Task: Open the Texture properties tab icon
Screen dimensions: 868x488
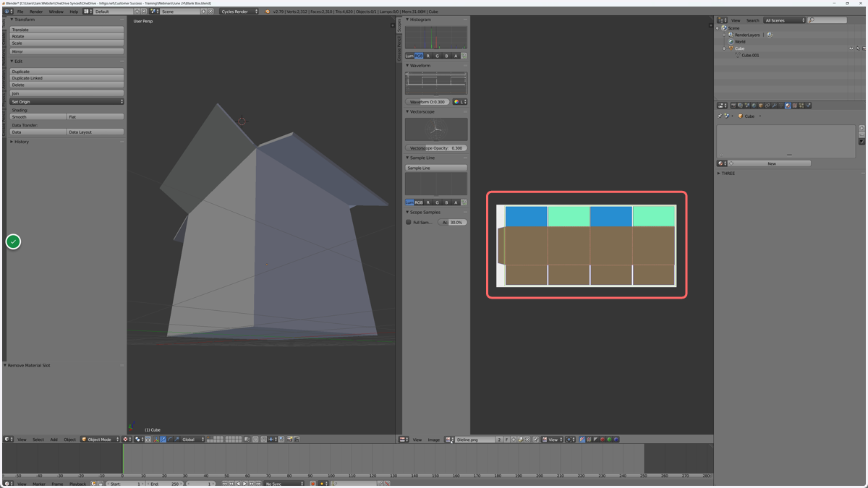Action: coord(795,106)
